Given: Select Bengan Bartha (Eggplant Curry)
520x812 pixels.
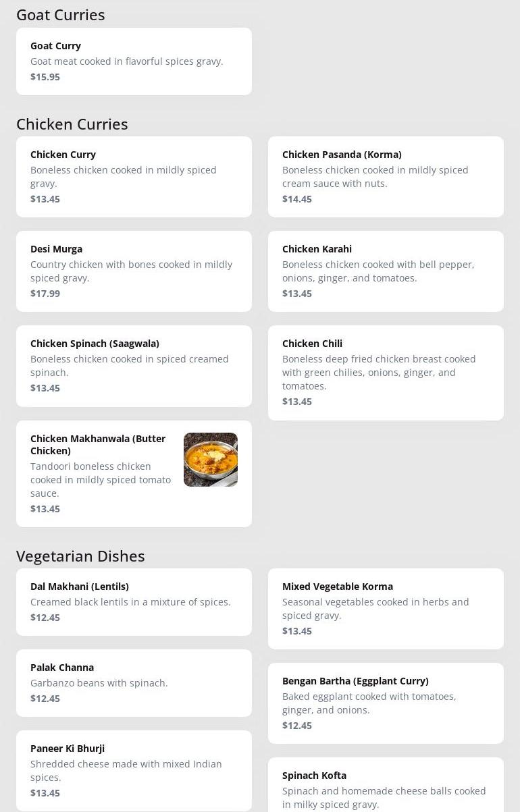Looking at the screenshot, I should (x=386, y=703).
